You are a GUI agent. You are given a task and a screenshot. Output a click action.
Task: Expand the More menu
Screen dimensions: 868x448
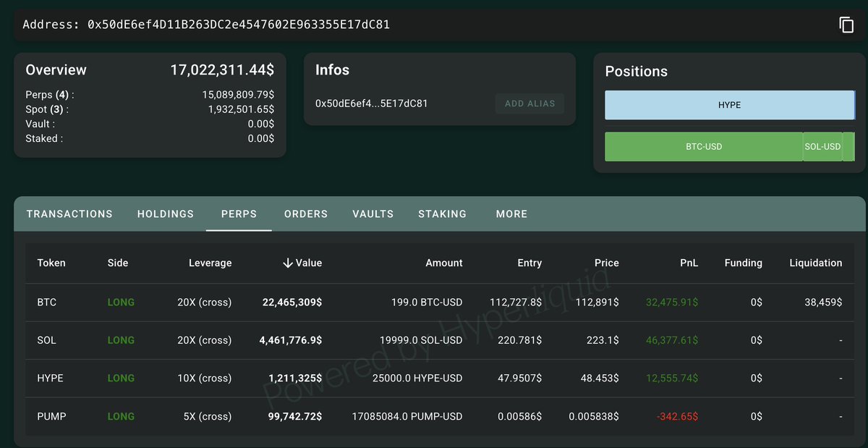pyautogui.click(x=511, y=214)
